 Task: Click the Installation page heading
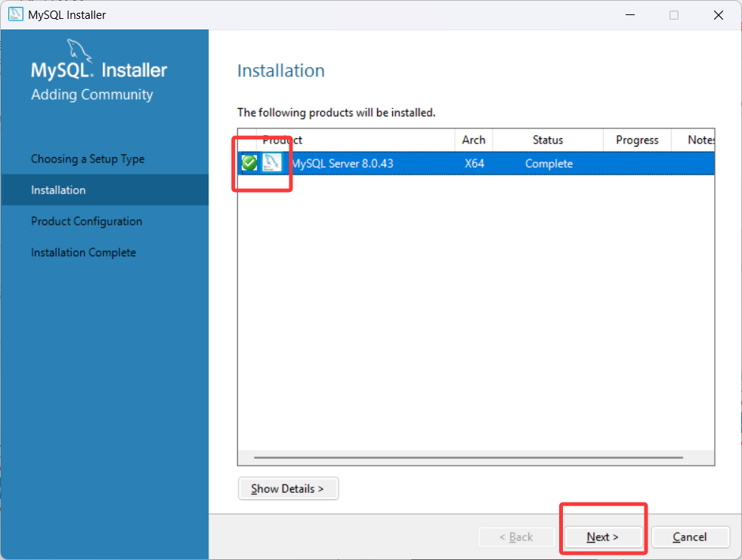pos(281,71)
